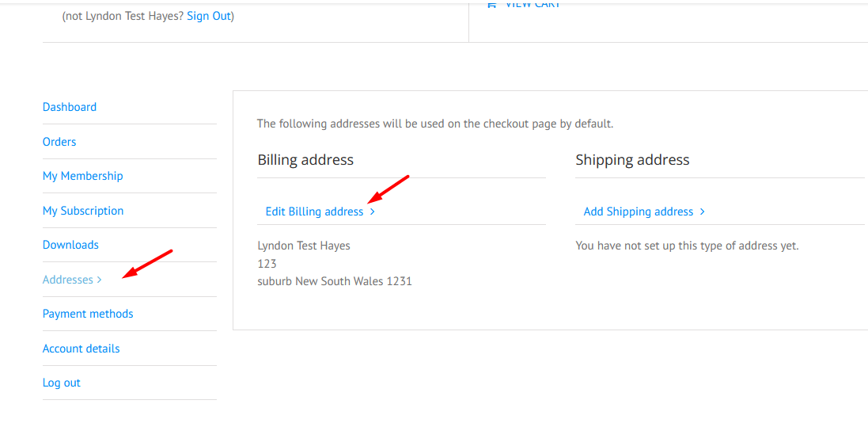This screenshot has height=423, width=868.
Task: Log out using the sidebar link
Action: 62,383
